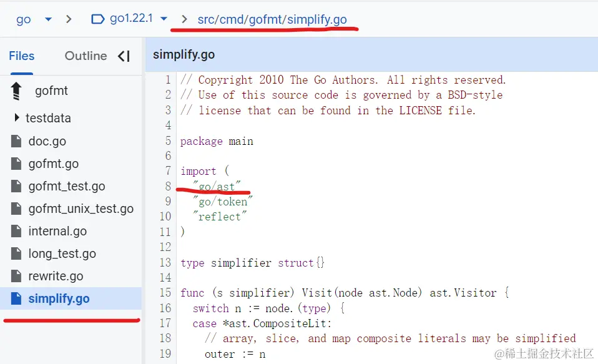Expand the testdata folder triangle
This screenshot has width=598, height=364.
[x=16, y=117]
